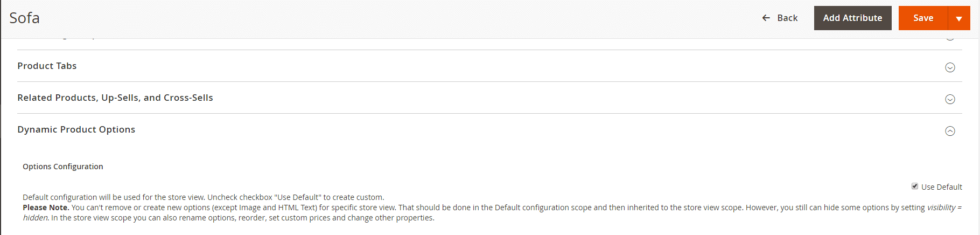Select the Options Configuration heading
The image size is (980, 235).
pyautogui.click(x=63, y=167)
